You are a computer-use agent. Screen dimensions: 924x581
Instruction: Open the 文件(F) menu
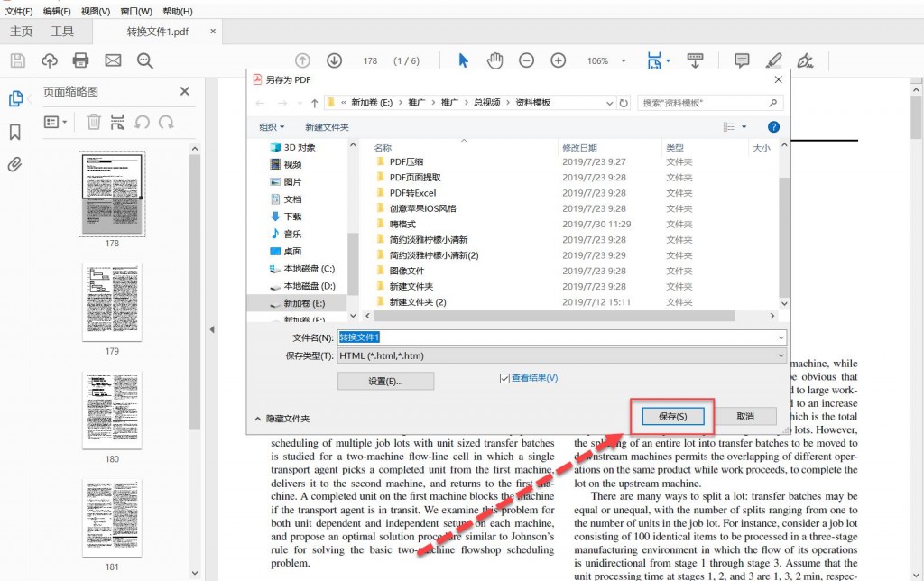tap(19, 11)
